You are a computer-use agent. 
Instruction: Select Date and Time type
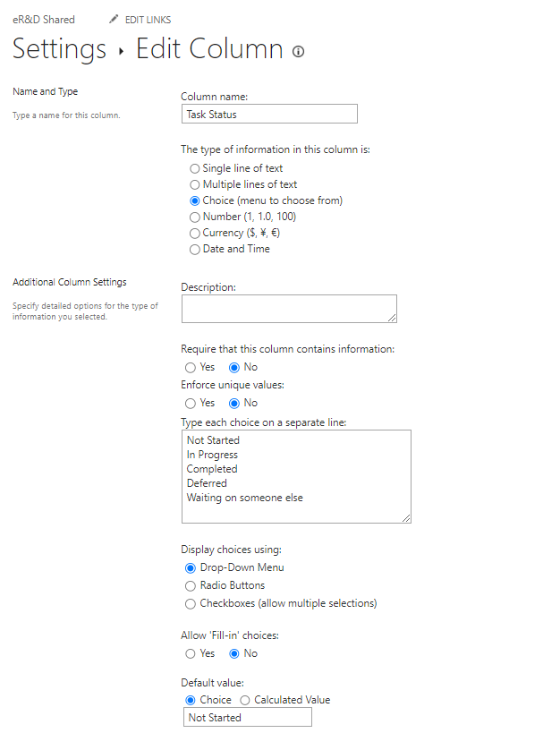pos(194,249)
